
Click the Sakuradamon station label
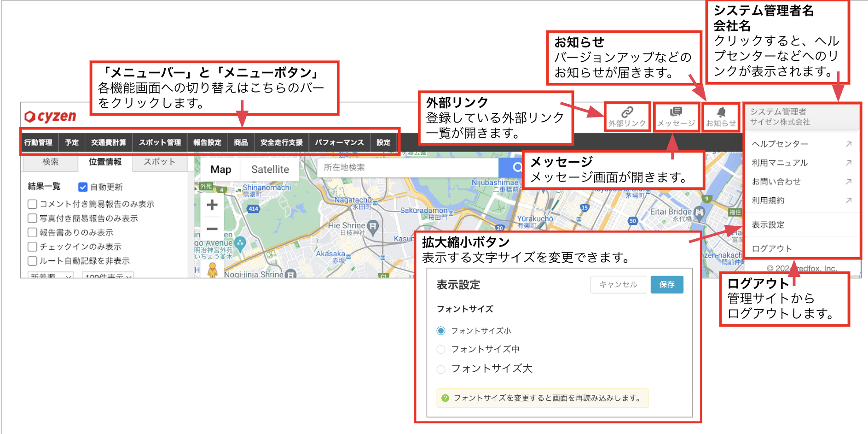tap(423, 211)
